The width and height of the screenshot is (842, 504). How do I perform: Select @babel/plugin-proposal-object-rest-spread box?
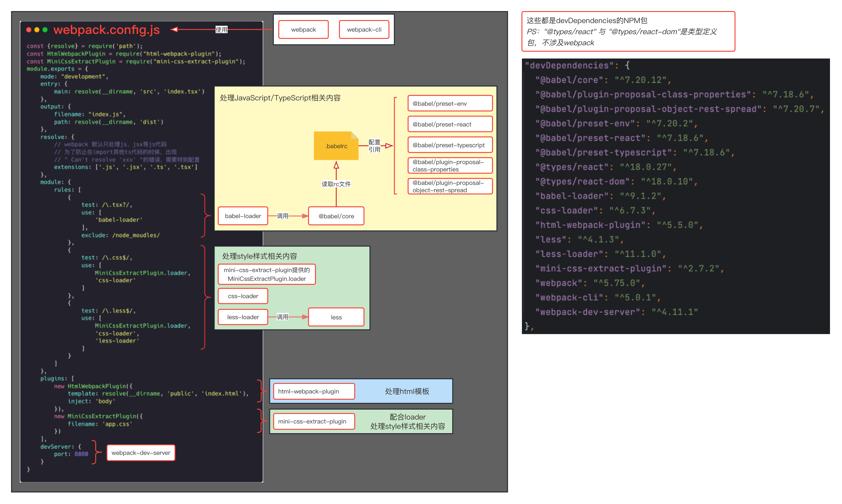(x=450, y=186)
